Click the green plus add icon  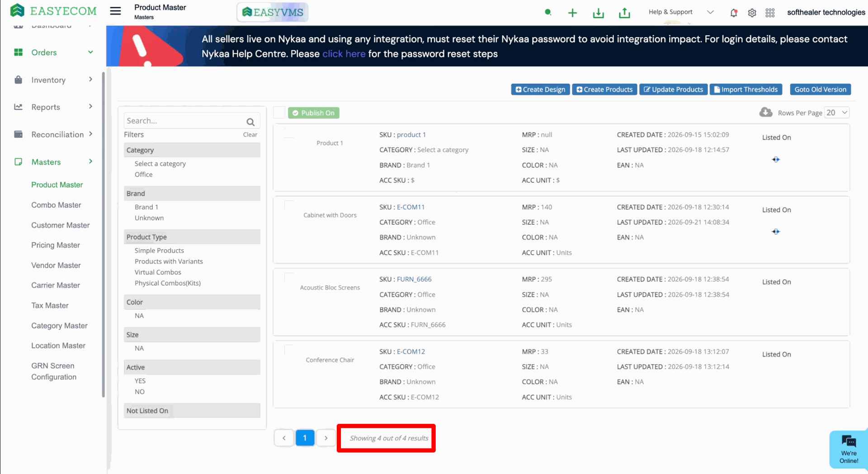(x=572, y=13)
